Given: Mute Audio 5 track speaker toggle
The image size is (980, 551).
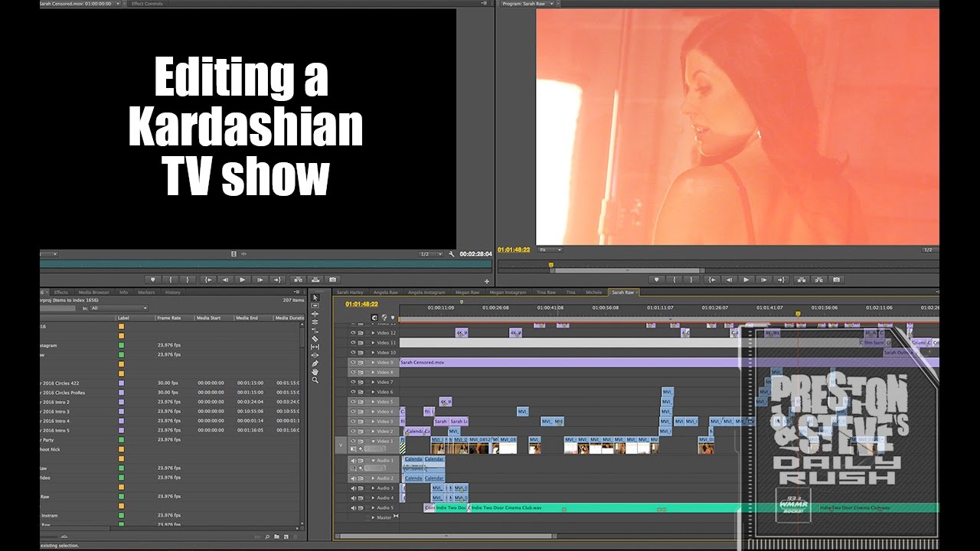Looking at the screenshot, I should (354, 507).
